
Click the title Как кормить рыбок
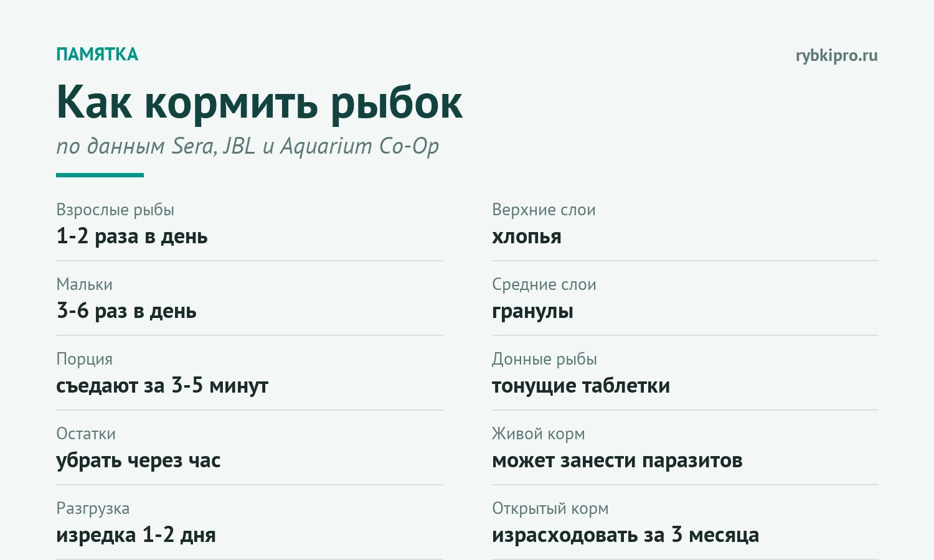click(x=259, y=103)
